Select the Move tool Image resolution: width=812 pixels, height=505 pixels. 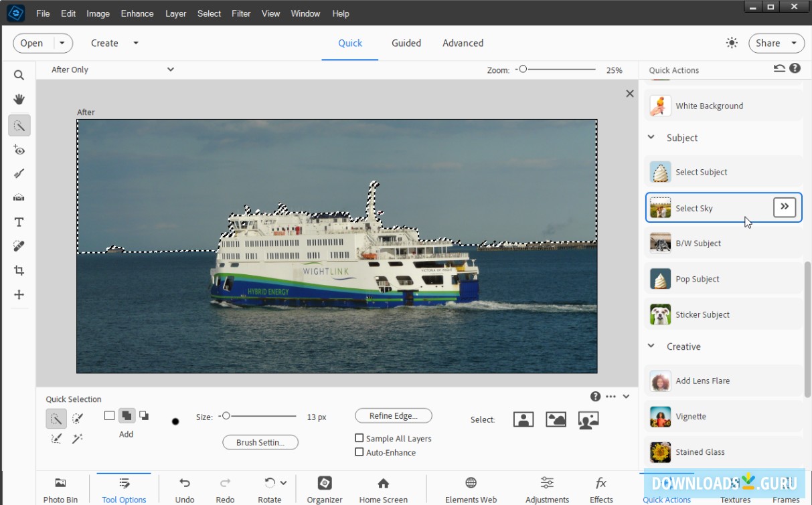[19, 295]
